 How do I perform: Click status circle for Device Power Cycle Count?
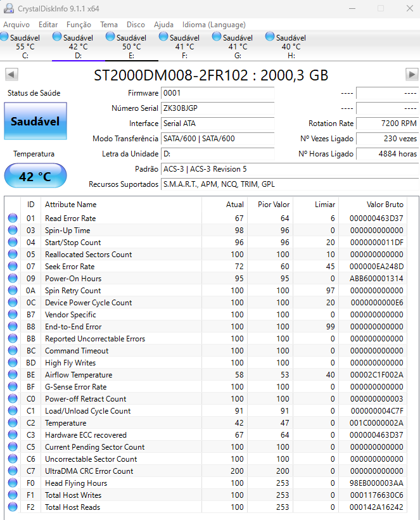[13, 303]
